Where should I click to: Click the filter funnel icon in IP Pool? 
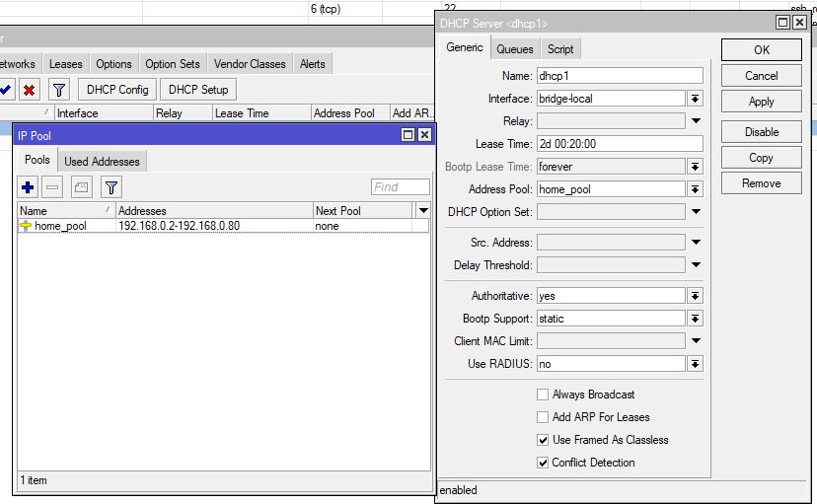click(x=111, y=186)
